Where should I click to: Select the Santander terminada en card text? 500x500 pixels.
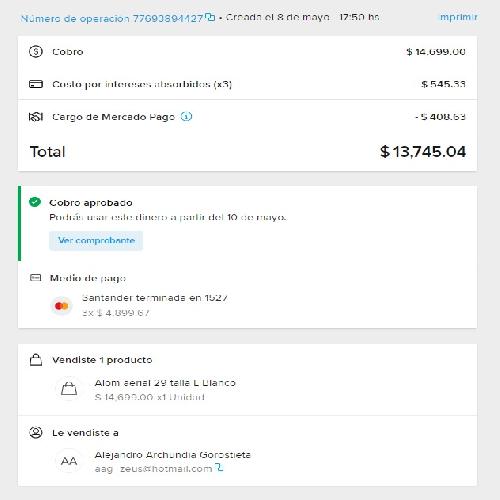pyautogui.click(x=155, y=298)
